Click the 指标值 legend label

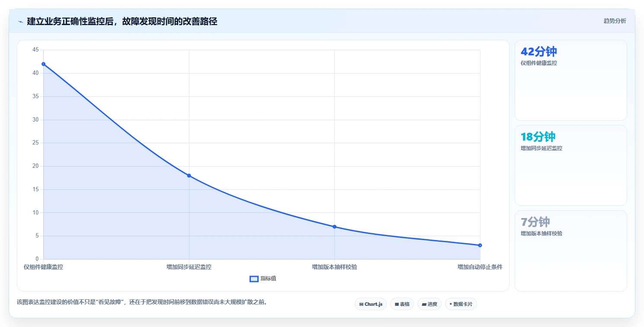point(268,279)
